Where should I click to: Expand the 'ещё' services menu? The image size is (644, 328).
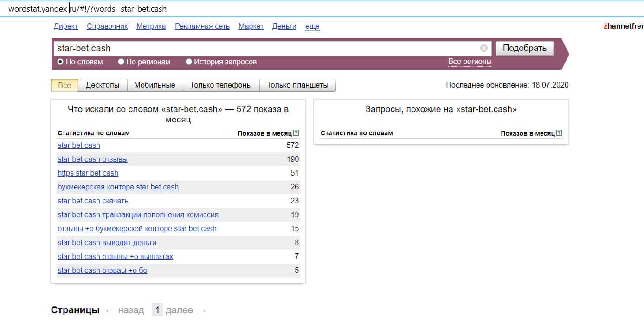(312, 26)
